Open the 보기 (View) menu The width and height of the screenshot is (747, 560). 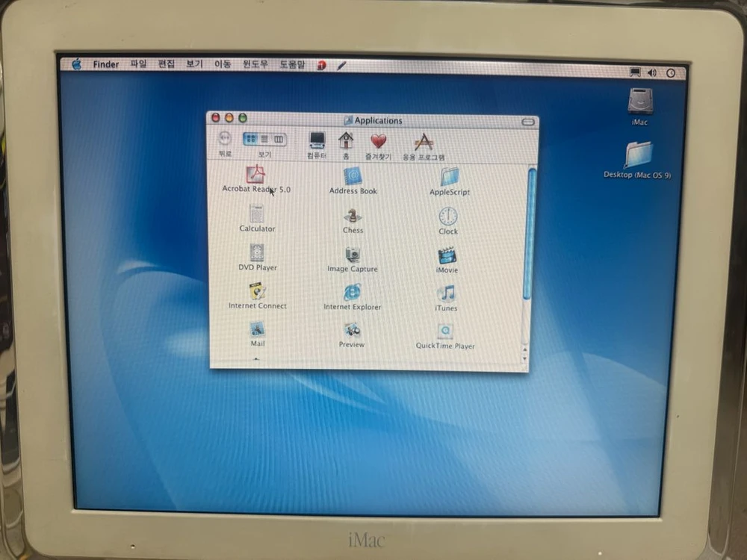pyautogui.click(x=194, y=63)
